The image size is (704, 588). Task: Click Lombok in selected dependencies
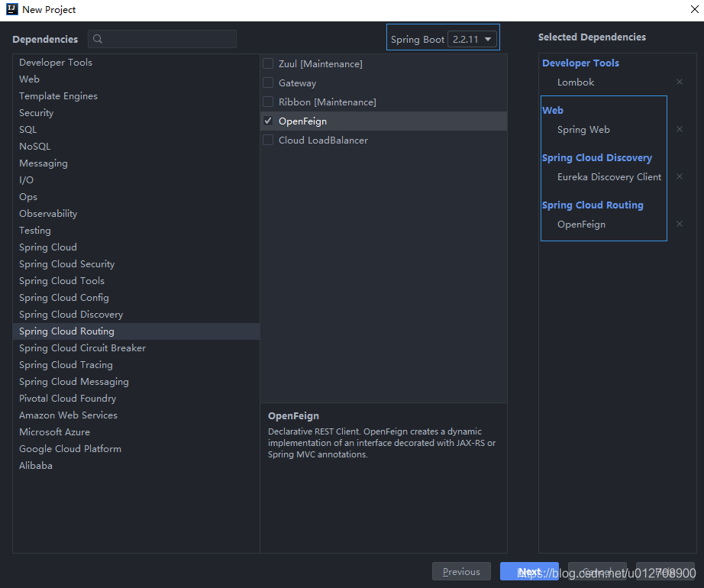576,82
